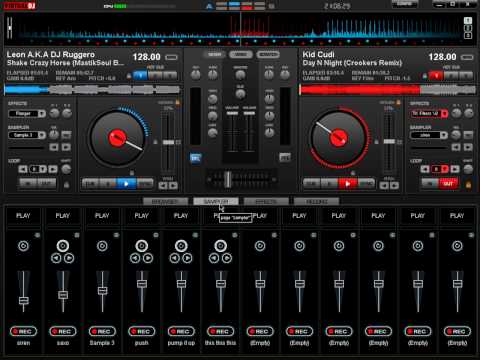Image resolution: width=480 pixels, height=360 pixels.
Task: Click red loop OUT button, right deck
Action: [x=448, y=184]
